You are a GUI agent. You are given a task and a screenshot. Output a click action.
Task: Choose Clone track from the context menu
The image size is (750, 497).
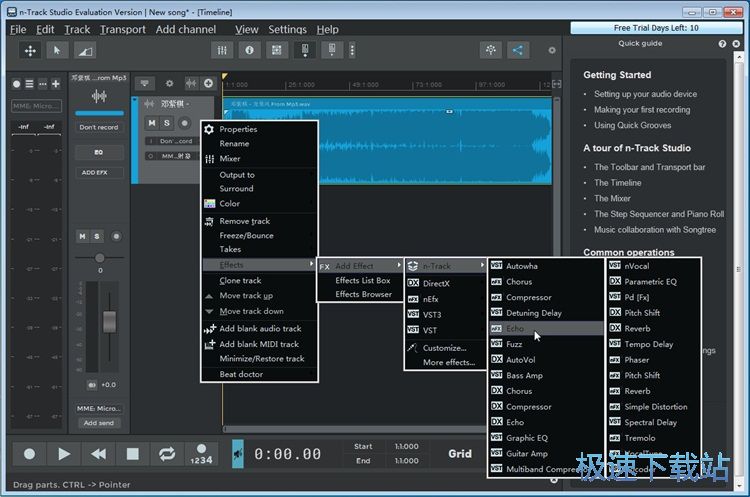pyautogui.click(x=240, y=281)
